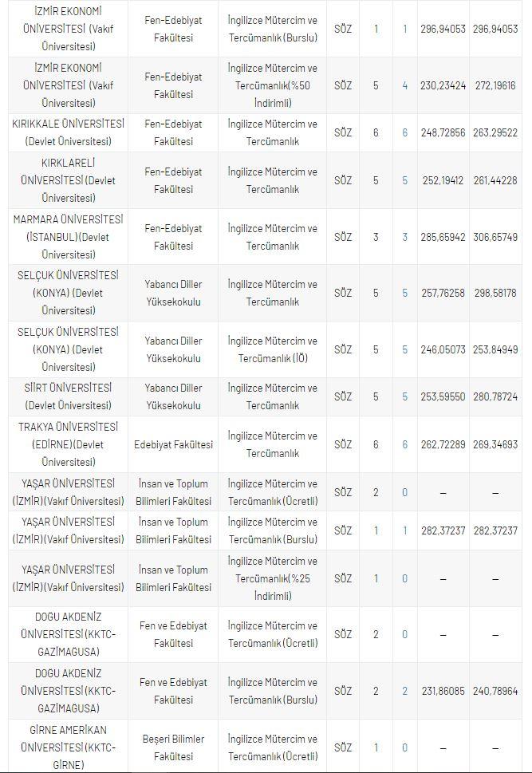Screen dimensions: 532x773
Task: Select the blue number 5 in the Kırklareli Üniversitesi row
Action: [x=404, y=181]
